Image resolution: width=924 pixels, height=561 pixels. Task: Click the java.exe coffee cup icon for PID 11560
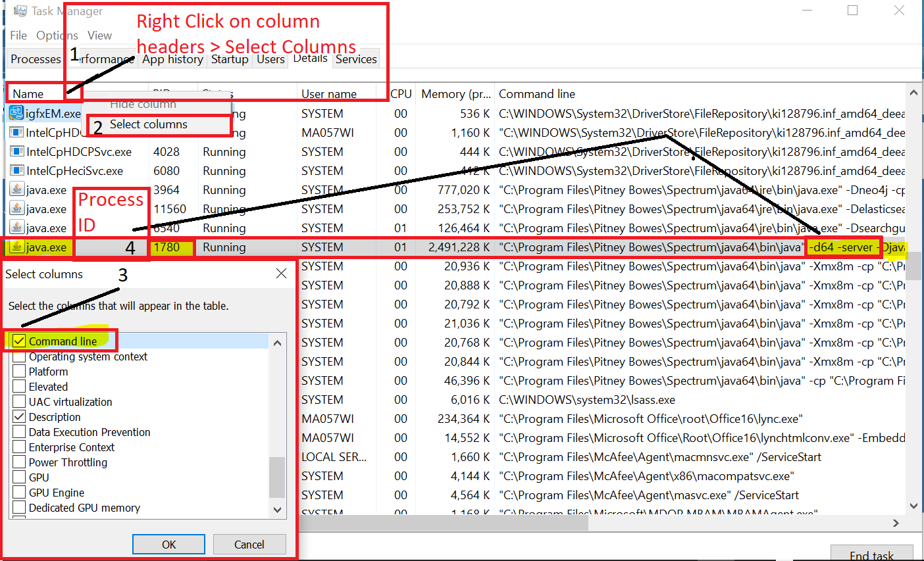(16, 208)
